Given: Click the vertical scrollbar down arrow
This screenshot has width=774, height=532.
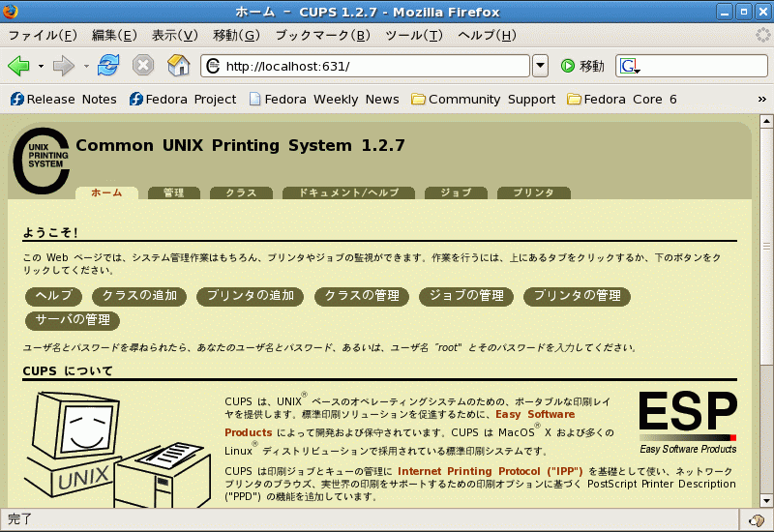Looking at the screenshot, I should click(x=766, y=501).
